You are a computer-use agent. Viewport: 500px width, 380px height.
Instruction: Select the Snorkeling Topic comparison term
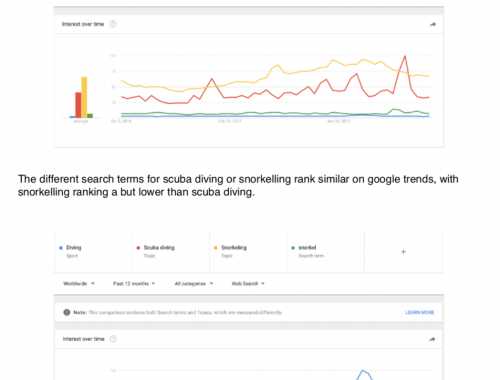[248, 252]
